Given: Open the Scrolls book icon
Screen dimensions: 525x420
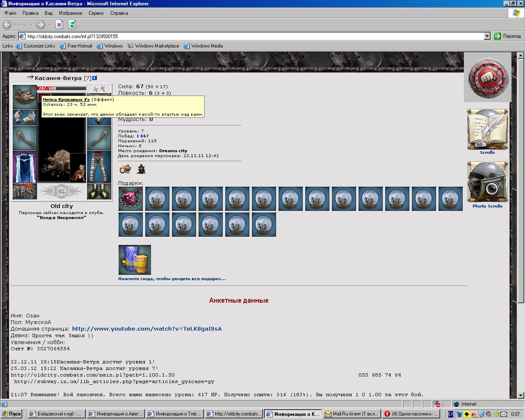Looking at the screenshot, I should (487, 129).
